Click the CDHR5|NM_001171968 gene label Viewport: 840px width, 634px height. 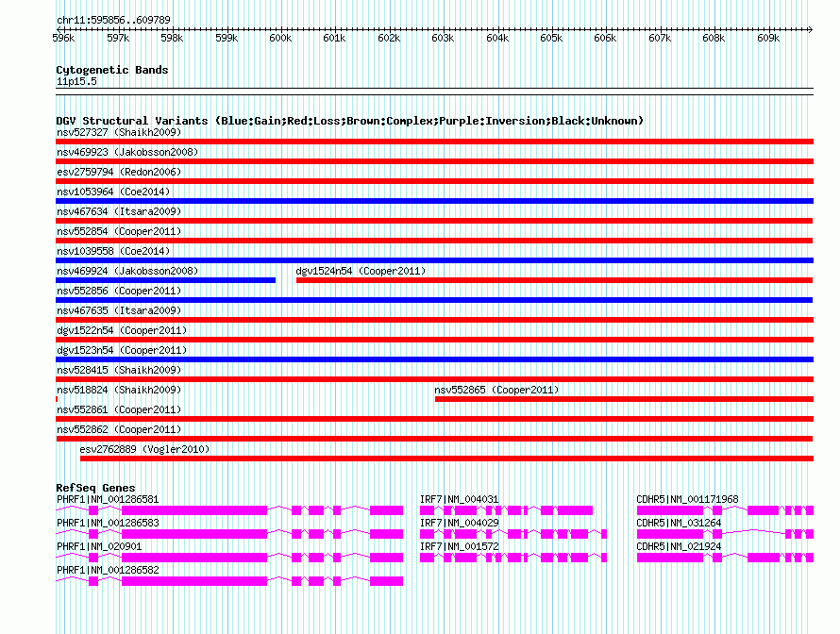pos(687,499)
